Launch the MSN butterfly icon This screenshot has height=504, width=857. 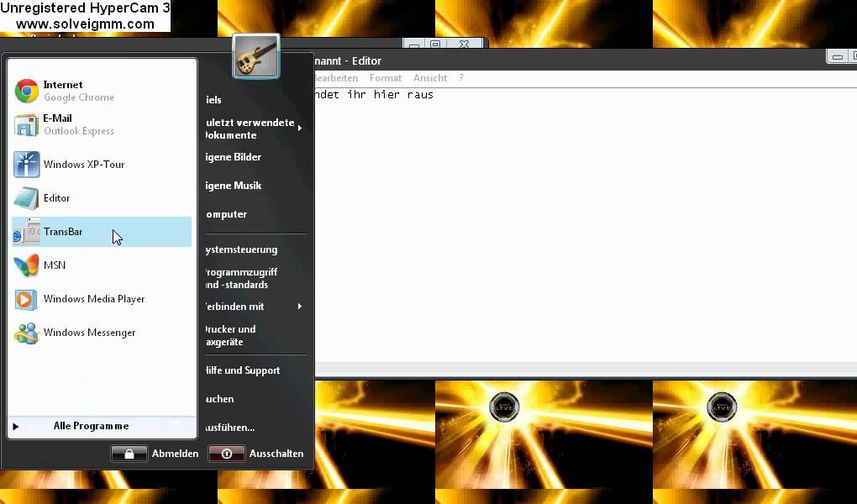[x=26, y=265]
